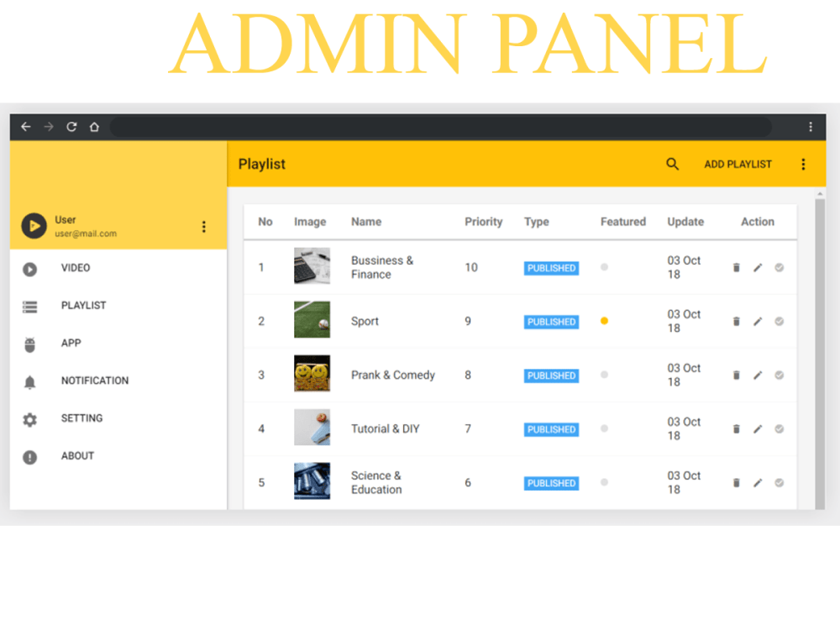The height and width of the screenshot is (630, 840).
Task: Click the Setting gear icon
Action: tap(29, 418)
